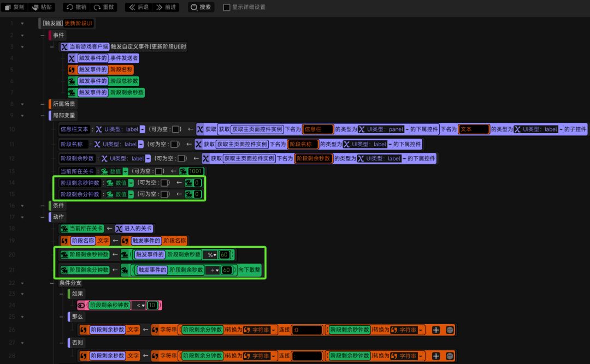The width and height of the screenshot is (590, 364).
Task: Collapse the 局部变量 section arrow
Action: pos(22,116)
